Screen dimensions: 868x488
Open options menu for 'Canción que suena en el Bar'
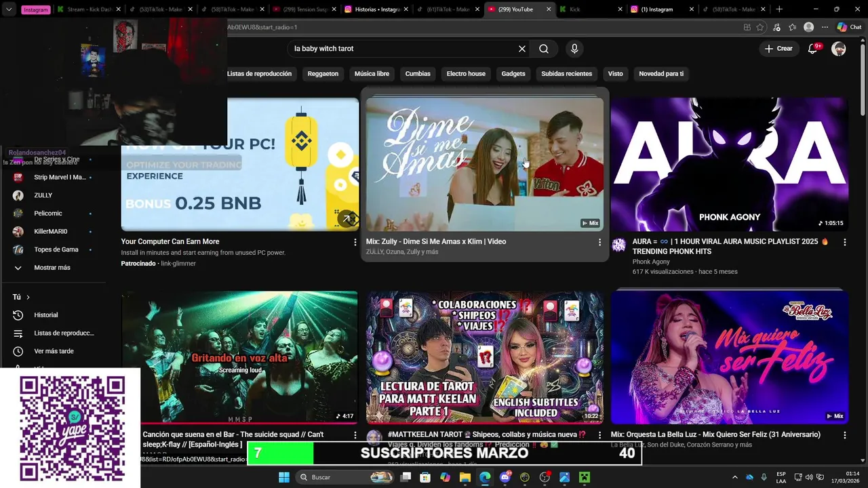coord(355,435)
